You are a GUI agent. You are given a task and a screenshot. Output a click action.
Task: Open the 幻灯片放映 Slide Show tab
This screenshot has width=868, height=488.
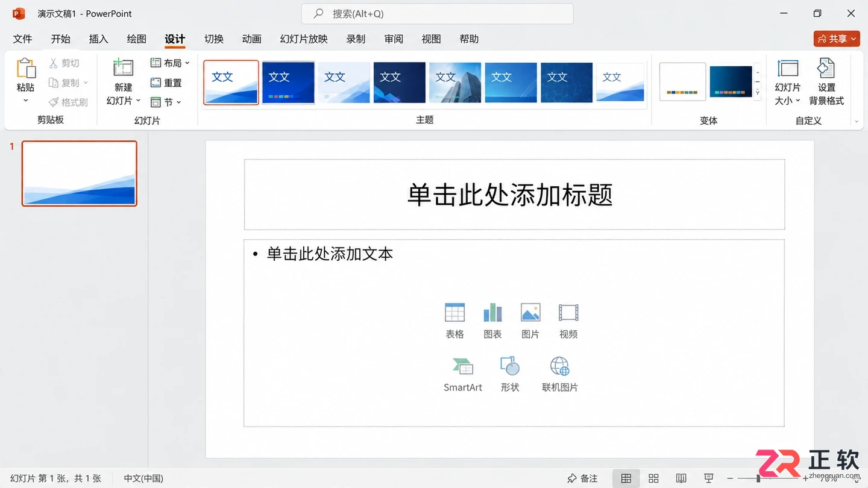[x=303, y=39]
